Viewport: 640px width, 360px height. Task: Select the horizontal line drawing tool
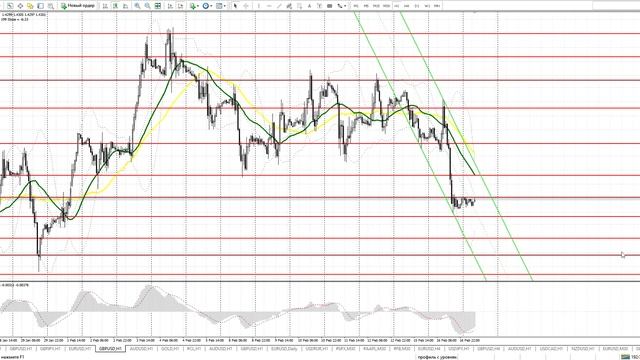click(269, 6)
